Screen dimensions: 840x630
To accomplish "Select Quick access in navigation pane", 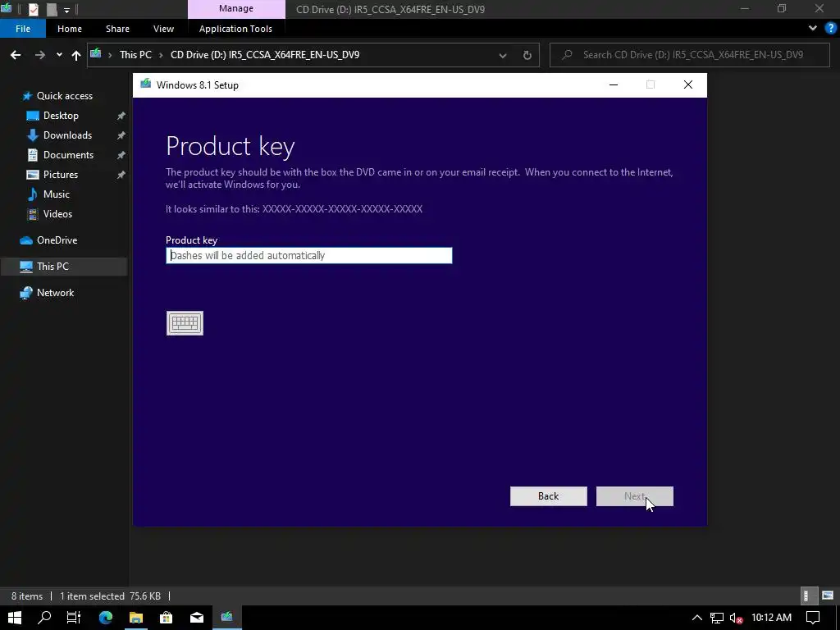I will pyautogui.click(x=64, y=96).
